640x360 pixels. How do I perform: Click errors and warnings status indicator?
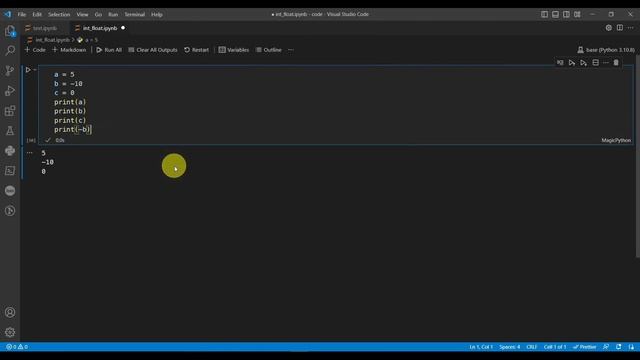pyautogui.click(x=17, y=347)
